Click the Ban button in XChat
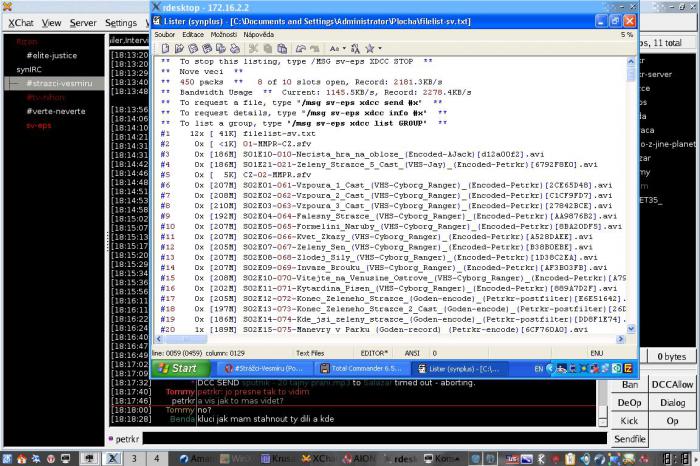Image resolution: width=700 pixels, height=466 pixels. pos(629,385)
